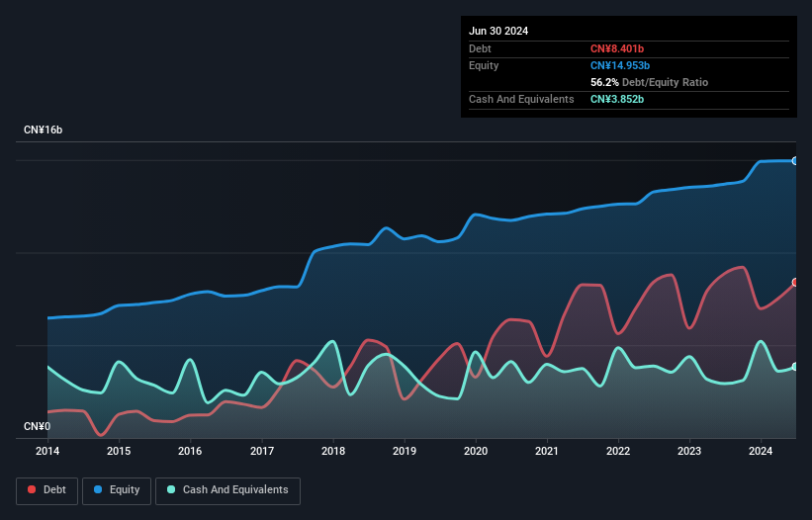
Task: Select the Equity endpoint marker at Jun 2024
Action: [x=795, y=161]
